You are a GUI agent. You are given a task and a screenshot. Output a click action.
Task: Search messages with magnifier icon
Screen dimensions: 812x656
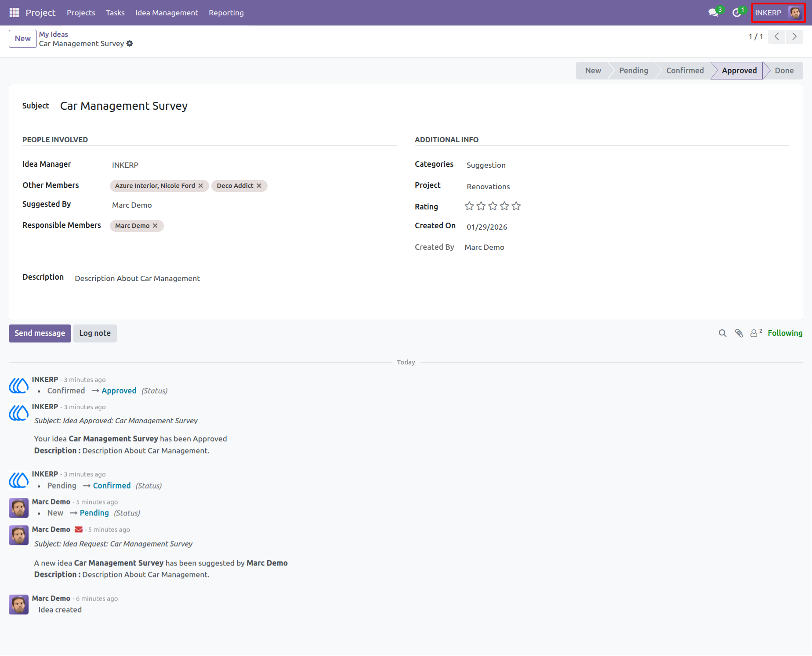722,333
